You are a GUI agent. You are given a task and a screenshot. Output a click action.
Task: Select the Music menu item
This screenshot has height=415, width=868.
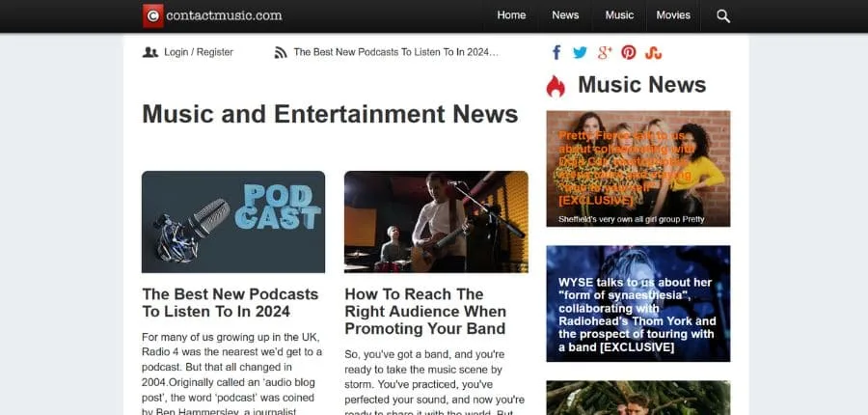pyautogui.click(x=619, y=15)
